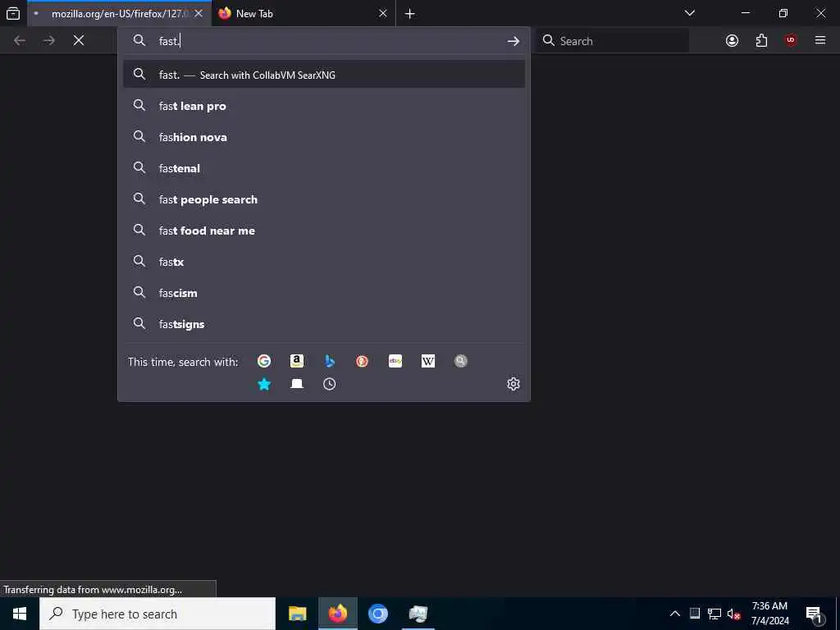Open the network tray icon

pos(714,614)
